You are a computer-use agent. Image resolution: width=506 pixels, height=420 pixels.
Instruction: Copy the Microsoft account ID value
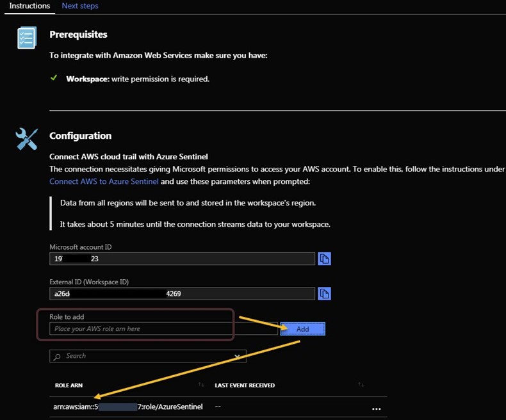(x=324, y=259)
